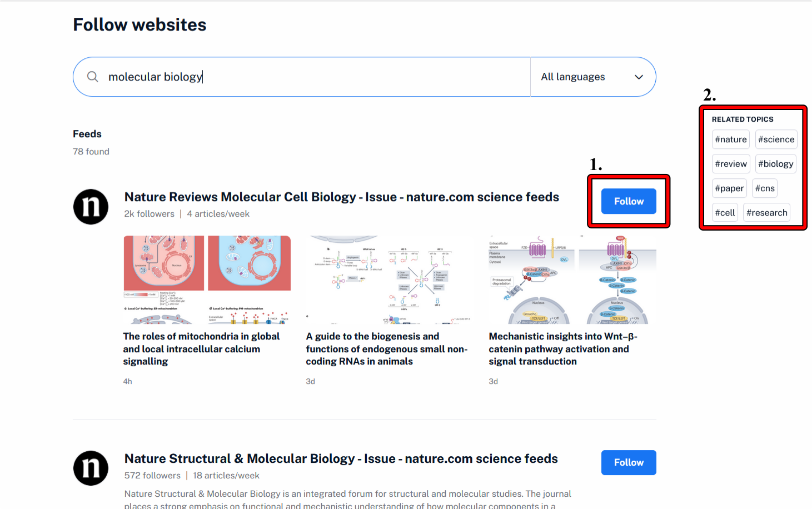Viewport: 812px width, 509px height.
Task: Open Nature Reviews Molecular Cell Biology logo
Action: tap(91, 207)
